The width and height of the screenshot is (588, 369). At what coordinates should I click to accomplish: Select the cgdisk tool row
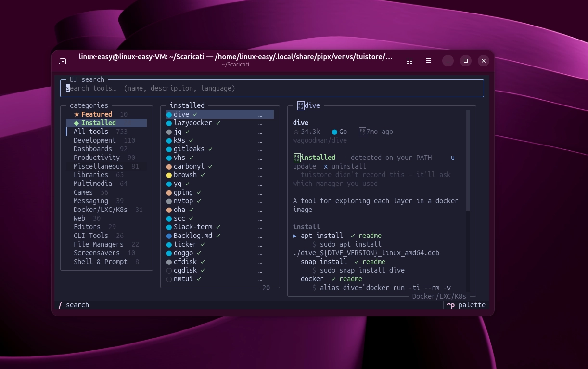220,271
